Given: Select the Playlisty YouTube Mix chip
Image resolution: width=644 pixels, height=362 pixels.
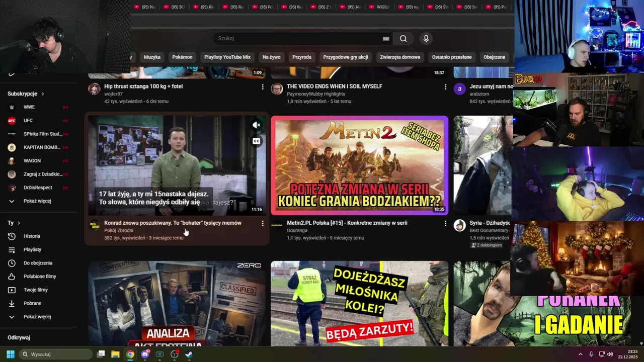Looking at the screenshot, I should click(227, 57).
